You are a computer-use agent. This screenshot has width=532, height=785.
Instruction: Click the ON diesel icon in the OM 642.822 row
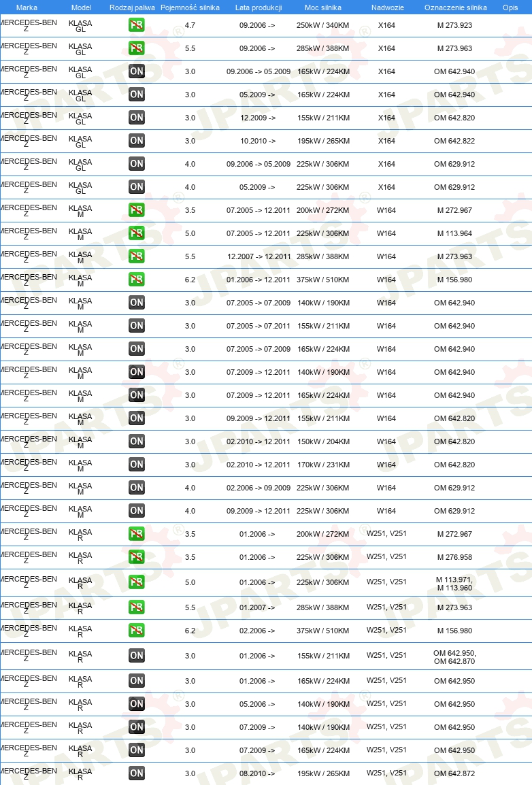(x=136, y=141)
